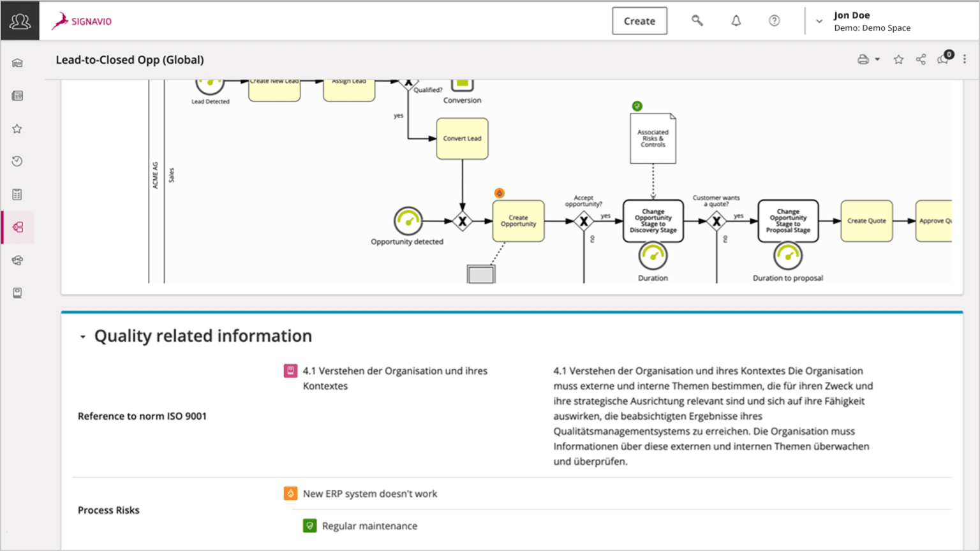The width and height of the screenshot is (980, 551).
Task: Open the process documentation sidebar icon
Action: [x=17, y=95]
